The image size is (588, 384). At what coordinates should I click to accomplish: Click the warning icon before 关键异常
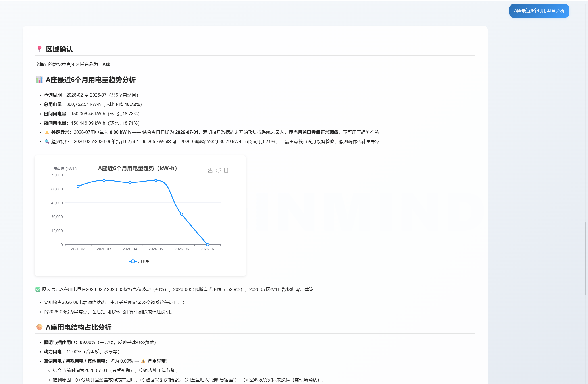tap(47, 132)
